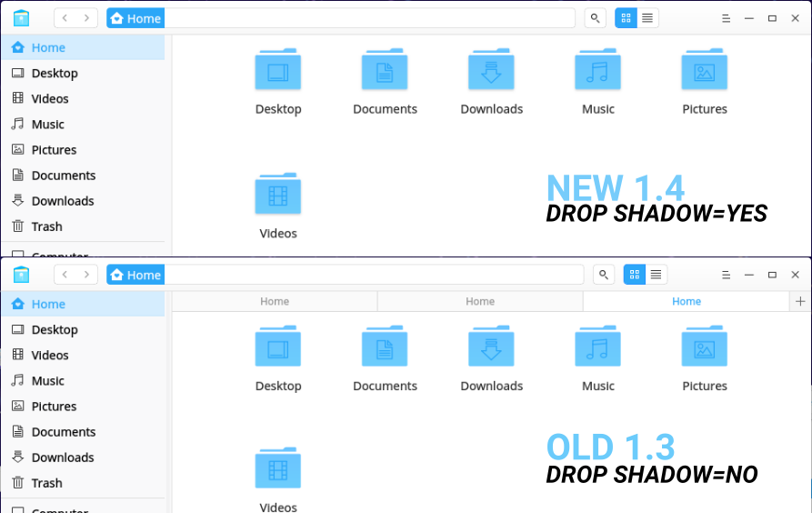Select Music in top window sidebar

pyautogui.click(x=83, y=125)
